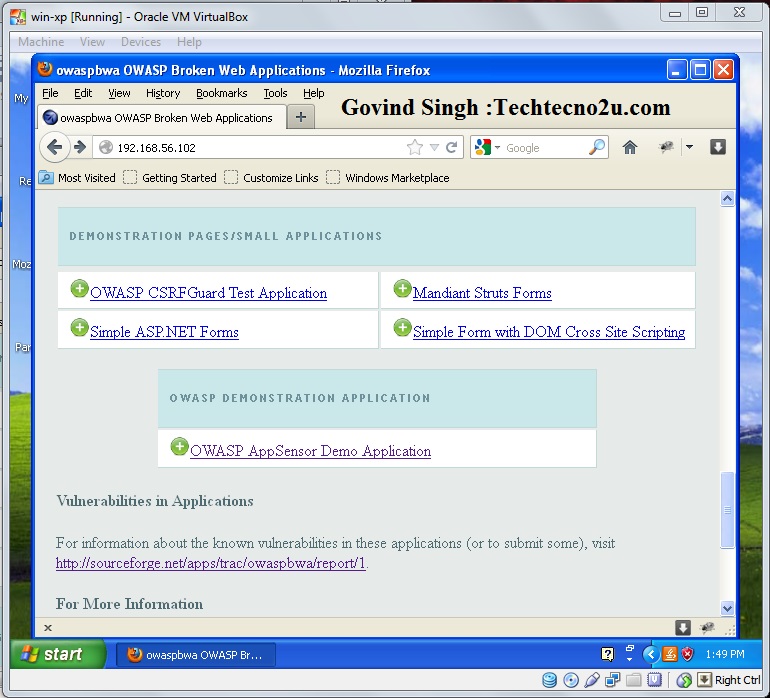Click VirtualBox shared folders status icon
Screen dimensions: 770x698
click(x=633, y=680)
